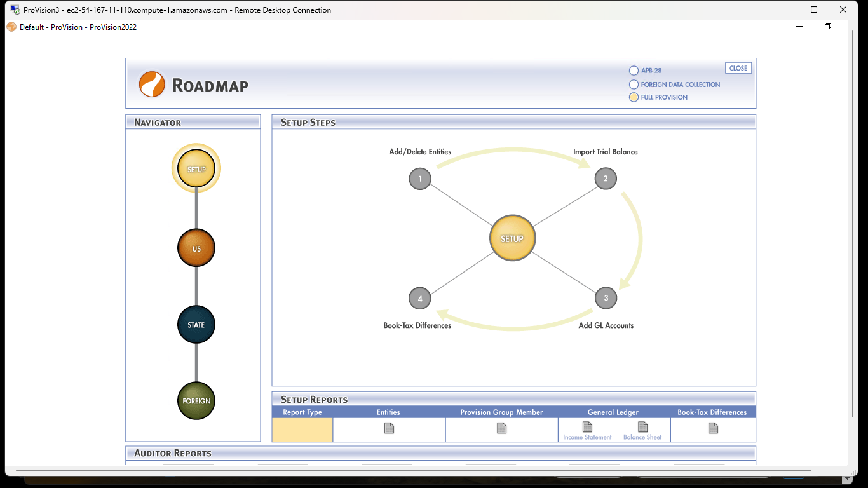Open the US navigator node
Screen dimensions: 868x488
coord(196,248)
